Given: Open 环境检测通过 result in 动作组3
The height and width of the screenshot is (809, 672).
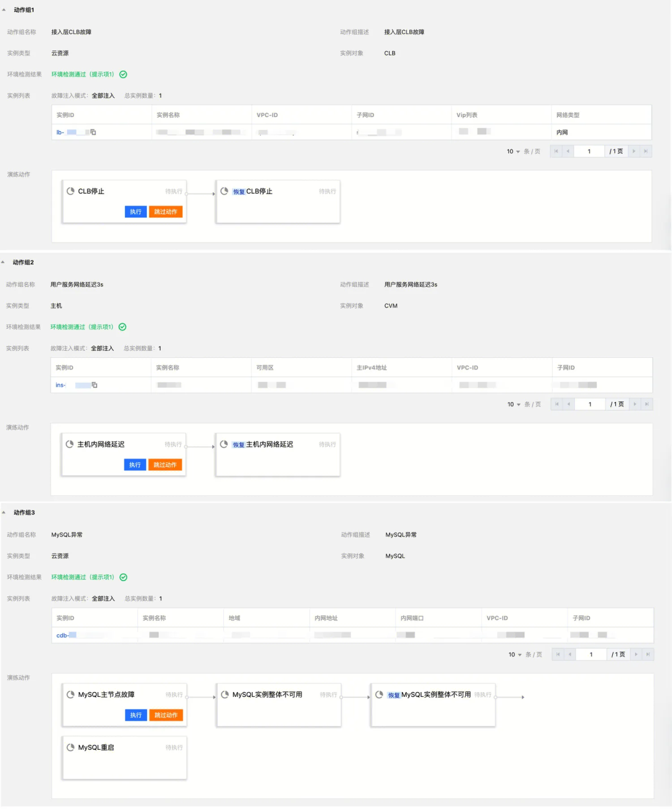Looking at the screenshot, I should click(x=83, y=578).
